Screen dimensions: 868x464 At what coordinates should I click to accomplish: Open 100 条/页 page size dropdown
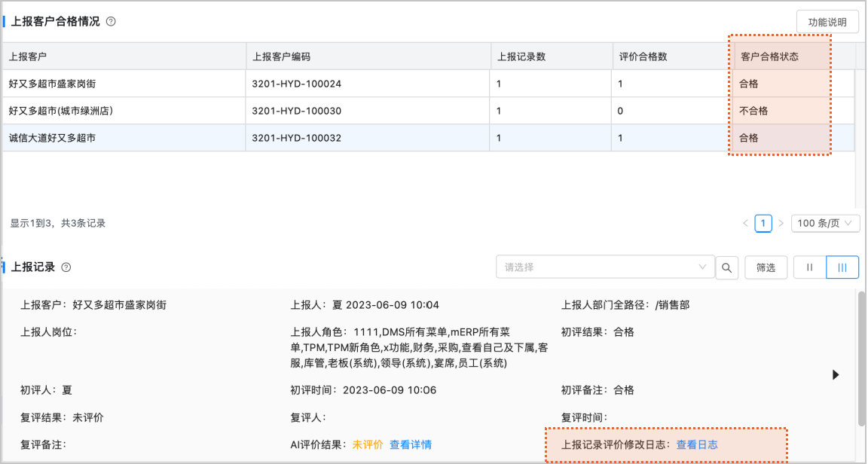point(825,223)
